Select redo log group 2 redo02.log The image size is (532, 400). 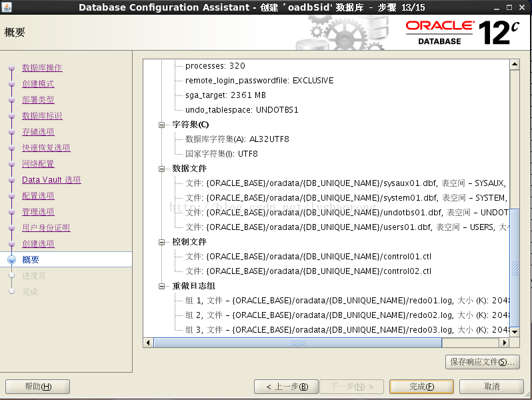click(347, 315)
